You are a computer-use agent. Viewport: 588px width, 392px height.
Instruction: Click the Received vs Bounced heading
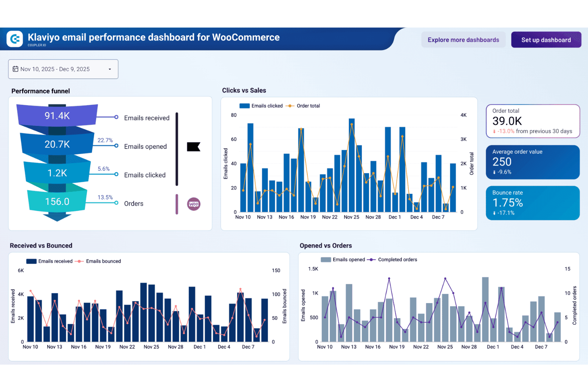click(x=41, y=246)
